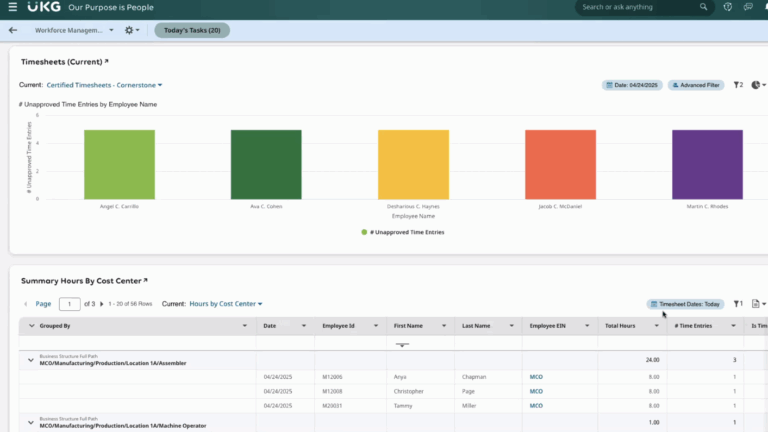The width and height of the screenshot is (768, 432).
Task: Open the hamburger main menu
Action: point(13,7)
